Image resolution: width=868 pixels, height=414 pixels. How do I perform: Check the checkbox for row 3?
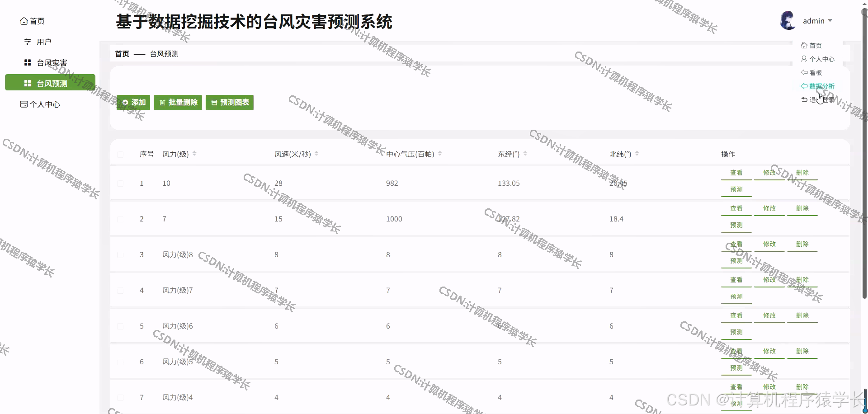click(120, 255)
